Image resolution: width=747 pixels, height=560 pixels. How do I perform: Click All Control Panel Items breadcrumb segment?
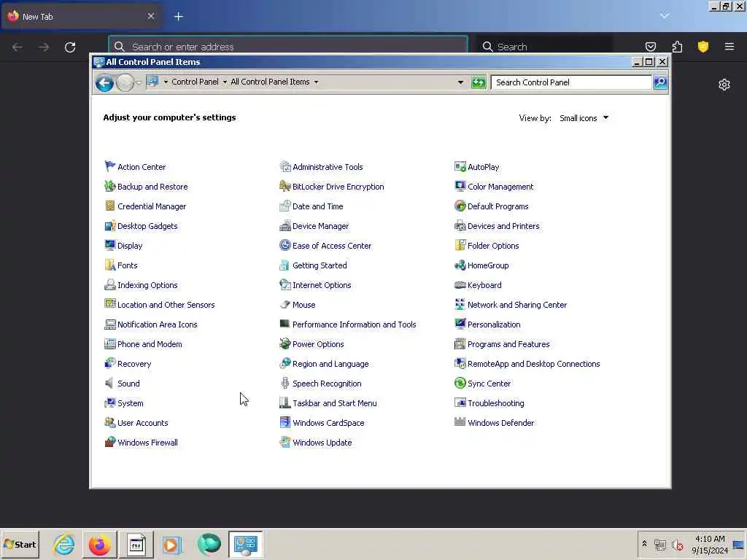coord(270,82)
